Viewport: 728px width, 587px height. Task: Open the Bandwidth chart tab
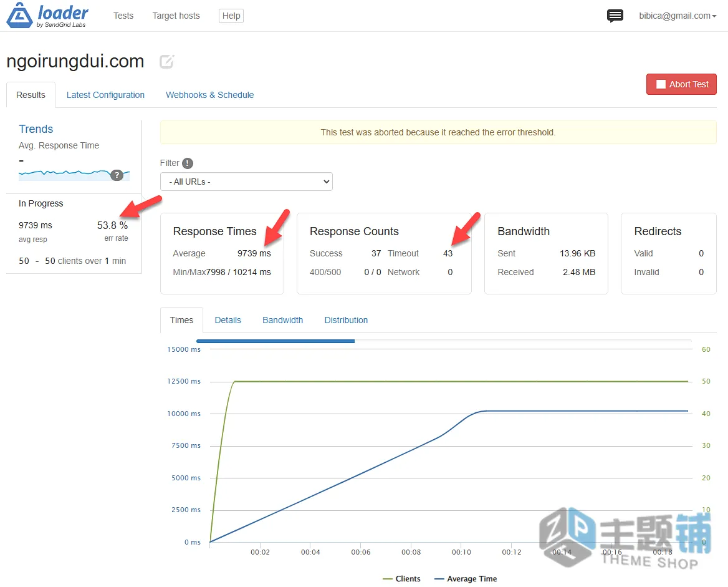pos(283,320)
